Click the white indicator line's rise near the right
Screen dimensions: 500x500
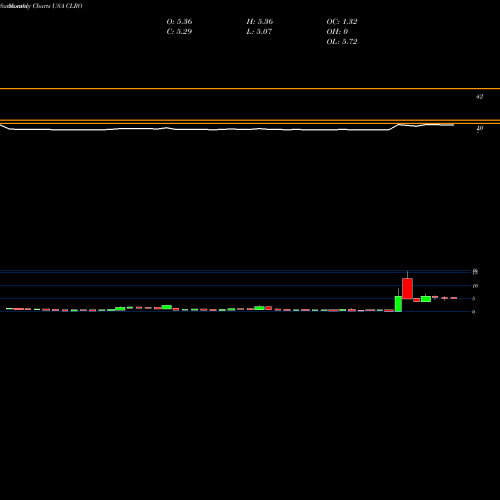click(x=394, y=127)
